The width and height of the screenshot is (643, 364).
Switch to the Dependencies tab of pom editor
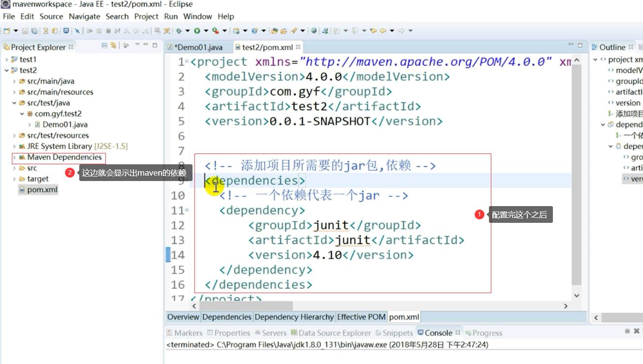[x=226, y=317]
